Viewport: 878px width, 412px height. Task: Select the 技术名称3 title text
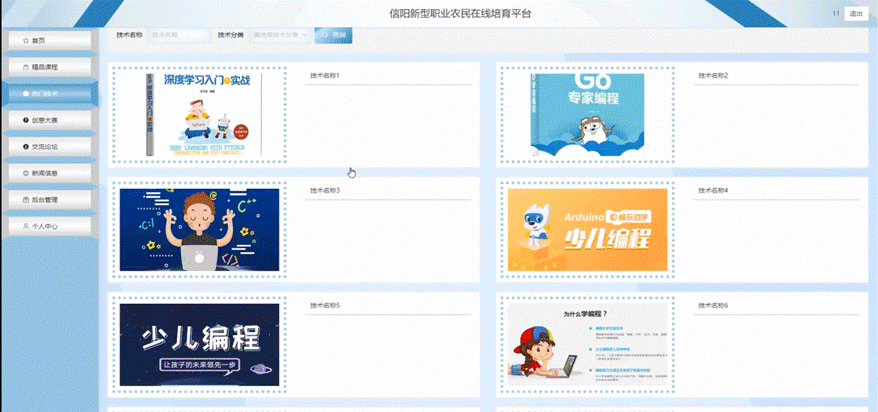pos(325,190)
